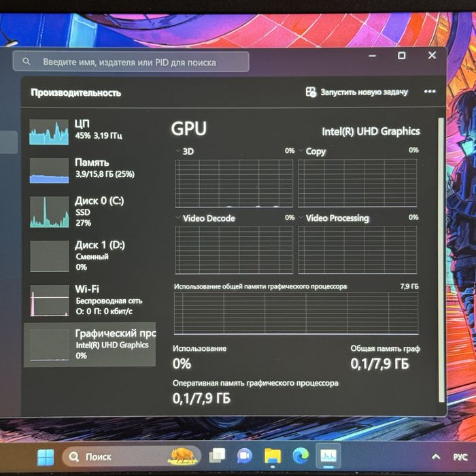Close the Task Manager window

tap(432, 55)
